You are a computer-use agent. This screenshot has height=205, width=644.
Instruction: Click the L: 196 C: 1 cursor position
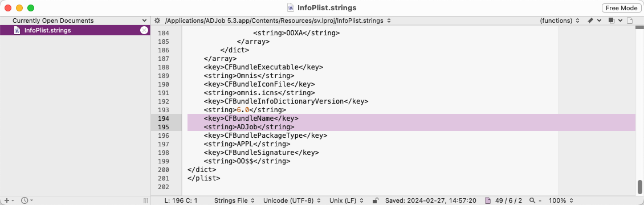coord(181,200)
